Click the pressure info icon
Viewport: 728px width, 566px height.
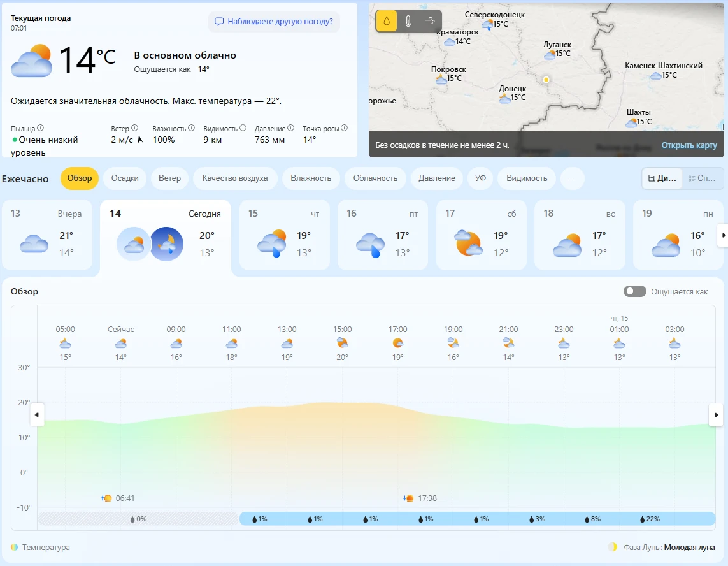coord(290,128)
